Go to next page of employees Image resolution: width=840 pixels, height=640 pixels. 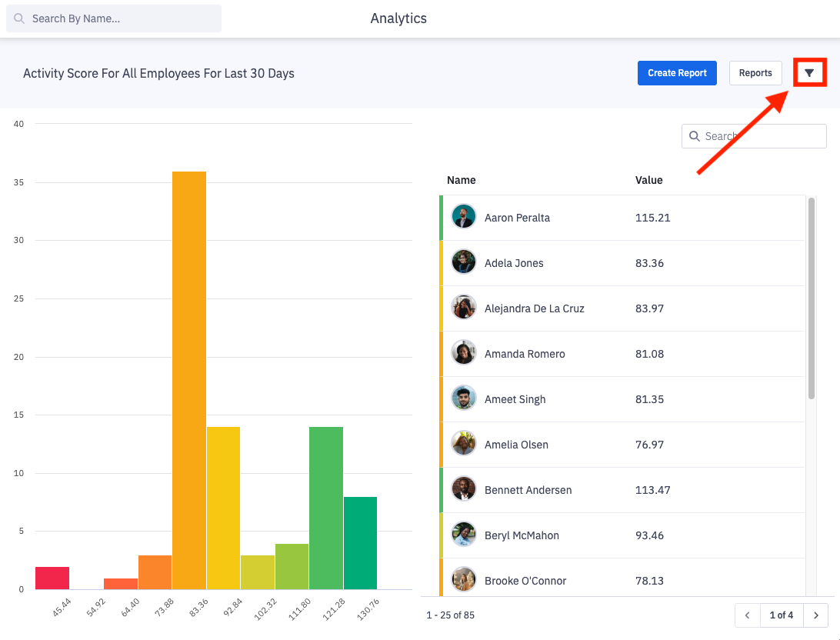click(815, 615)
